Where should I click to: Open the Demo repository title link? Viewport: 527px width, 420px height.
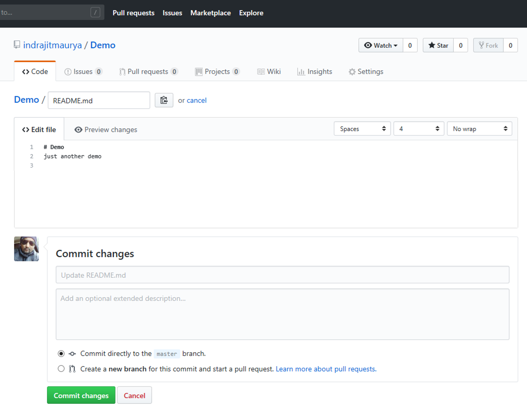click(x=103, y=45)
